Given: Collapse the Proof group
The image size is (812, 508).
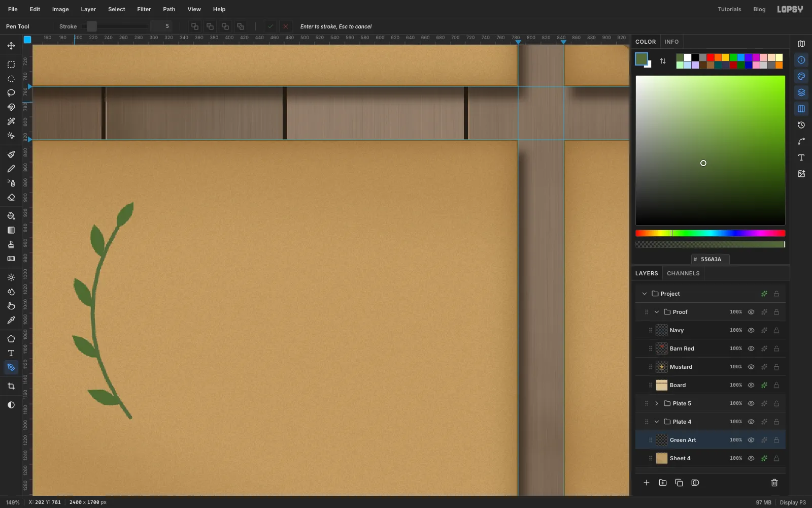Looking at the screenshot, I should pos(657,312).
